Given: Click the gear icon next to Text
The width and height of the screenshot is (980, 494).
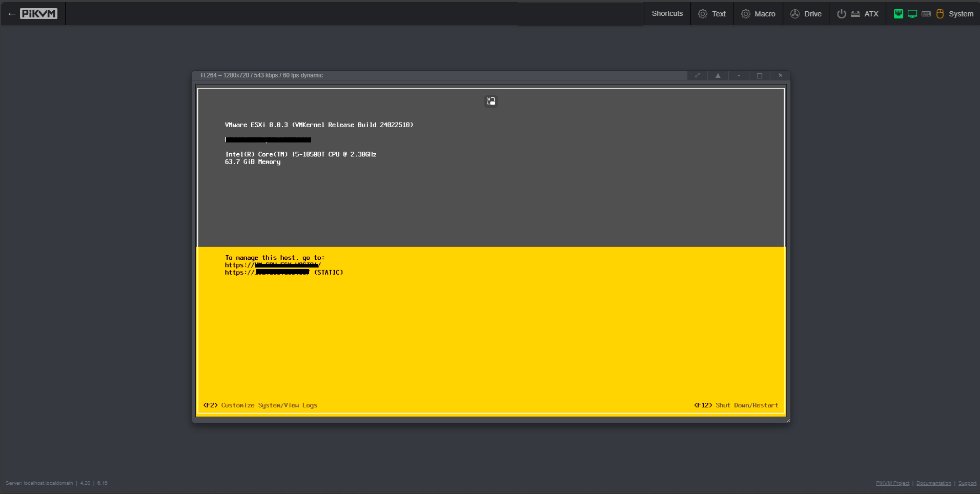Looking at the screenshot, I should (x=703, y=14).
